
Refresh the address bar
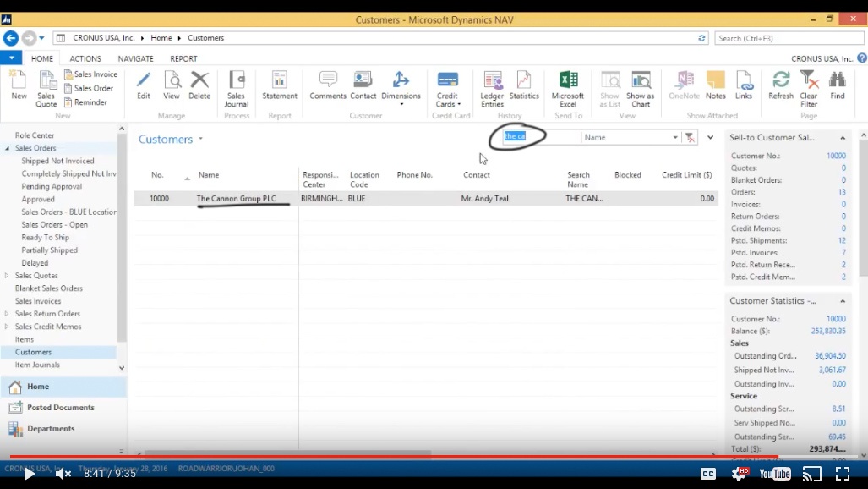[x=701, y=38]
